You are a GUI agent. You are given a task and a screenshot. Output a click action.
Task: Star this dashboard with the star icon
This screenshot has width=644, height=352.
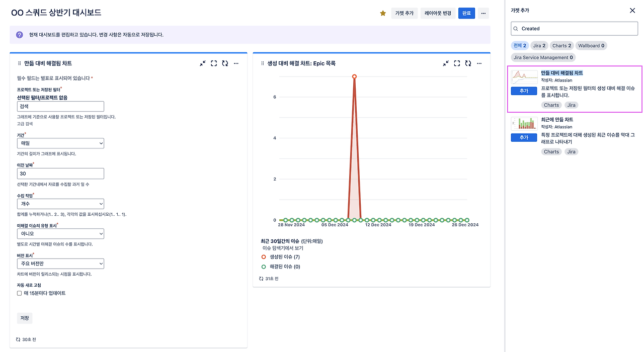(383, 14)
